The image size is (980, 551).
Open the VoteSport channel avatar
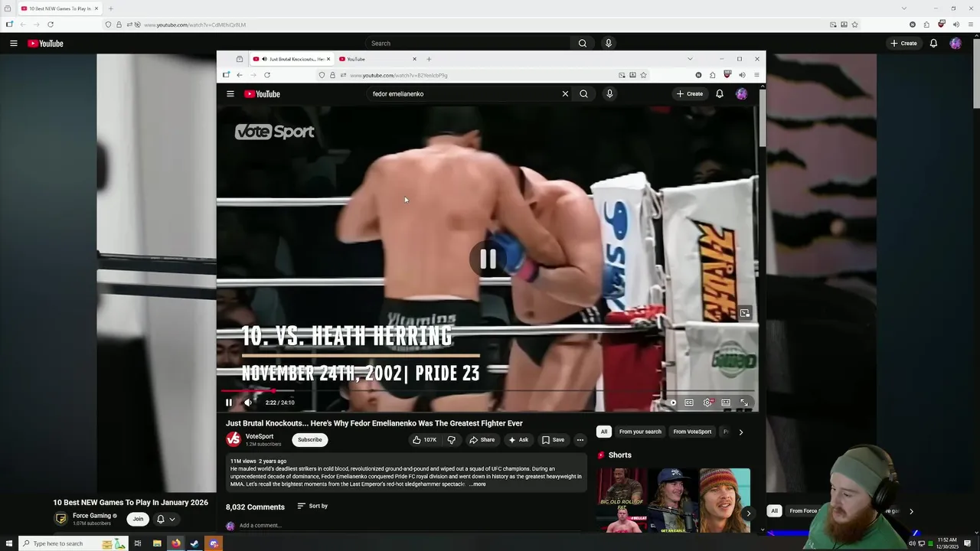point(233,439)
